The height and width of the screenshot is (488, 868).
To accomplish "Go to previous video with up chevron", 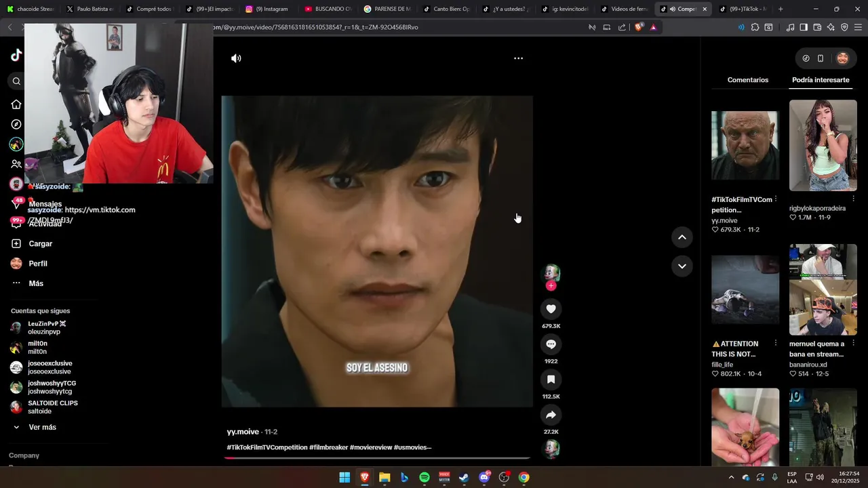I will click(682, 237).
